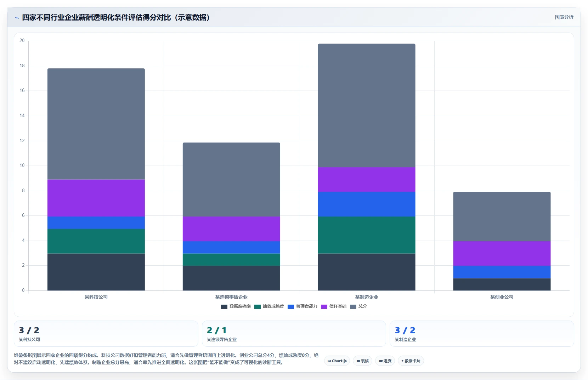
Task: Click the blue segment of 某创业公司 bar
Action: [x=502, y=272]
